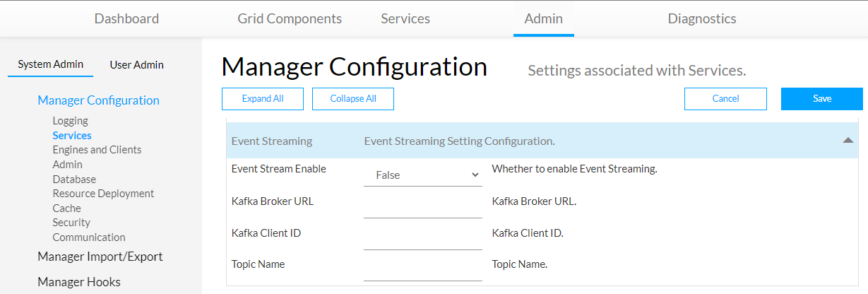Focus the Kafka Client ID text field
This screenshot has height=294, width=868.
pos(422,238)
